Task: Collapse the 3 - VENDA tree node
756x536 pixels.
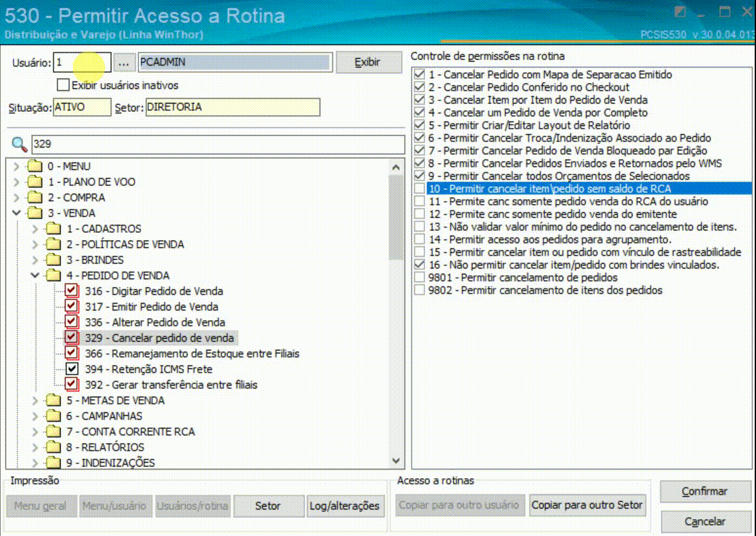Action: coord(16,213)
